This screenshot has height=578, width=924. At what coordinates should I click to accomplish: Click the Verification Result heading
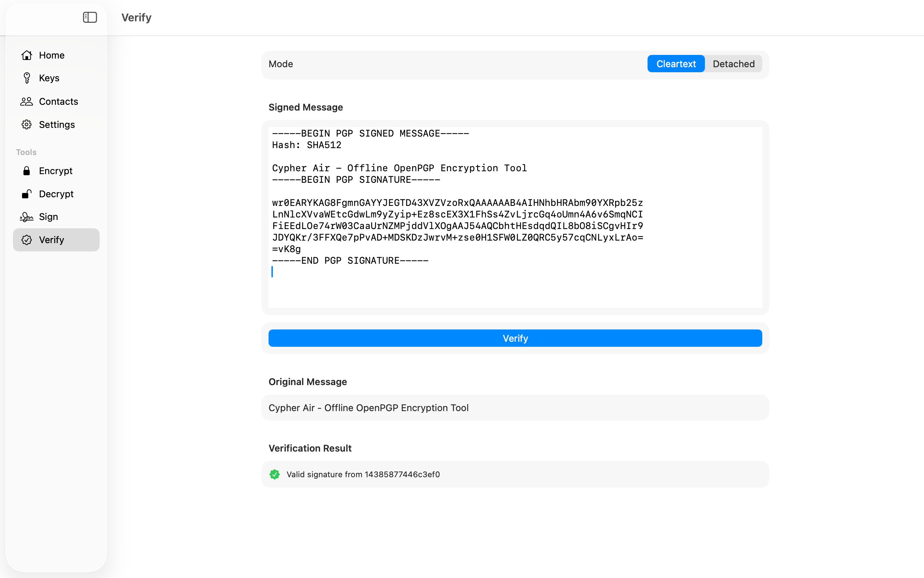click(x=310, y=448)
